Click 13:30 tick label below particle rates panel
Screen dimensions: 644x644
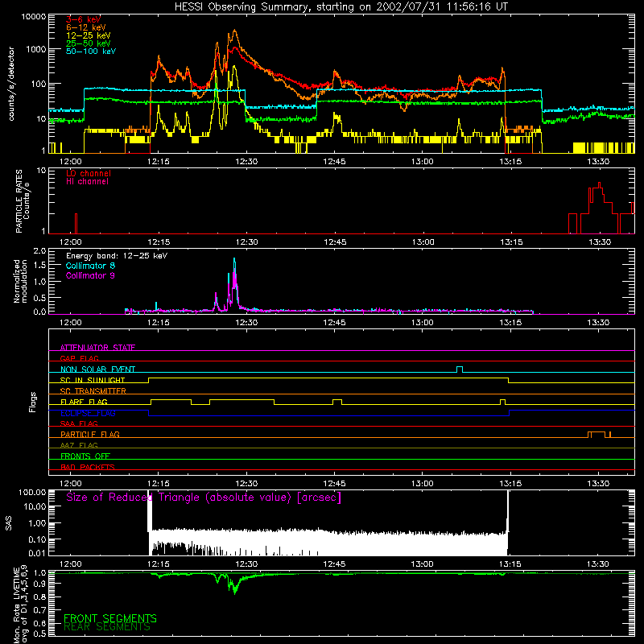600,242
